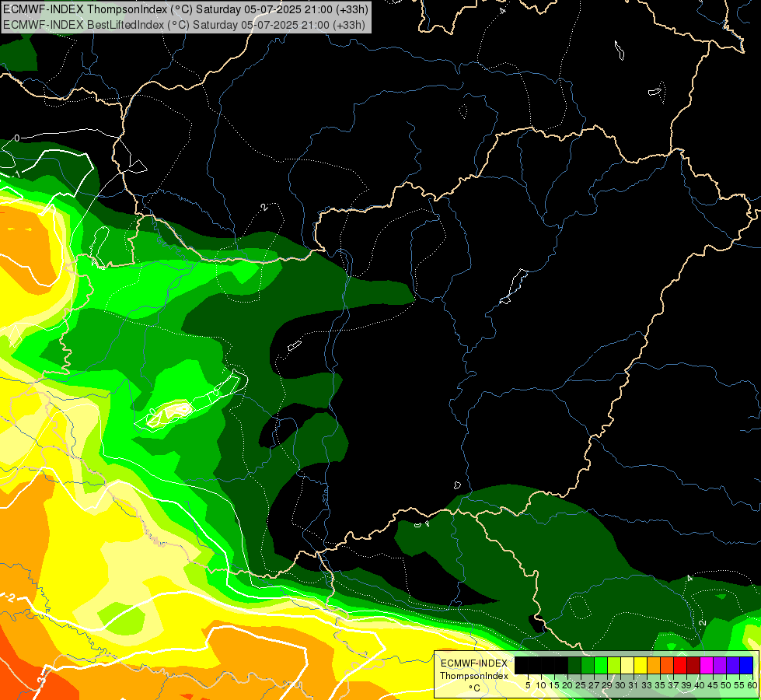761x700 pixels.
Task: Click the contour label 0 on the map
Action: 17,138
